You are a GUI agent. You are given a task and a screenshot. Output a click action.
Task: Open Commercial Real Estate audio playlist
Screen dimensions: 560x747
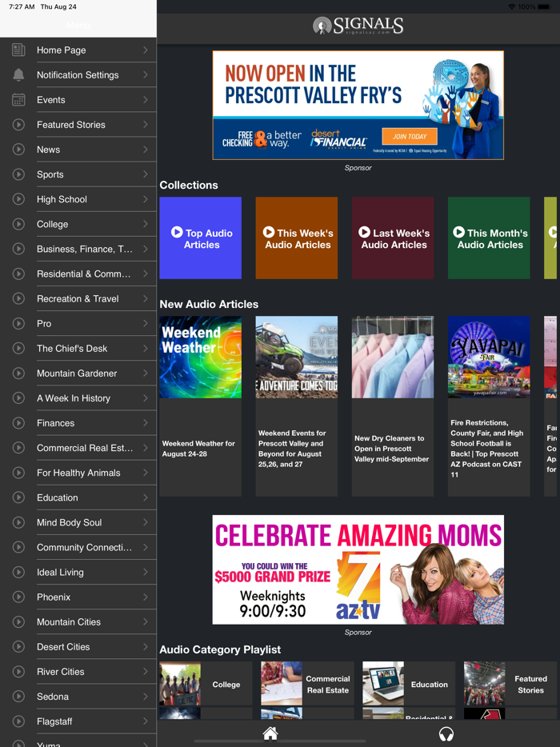point(307,684)
